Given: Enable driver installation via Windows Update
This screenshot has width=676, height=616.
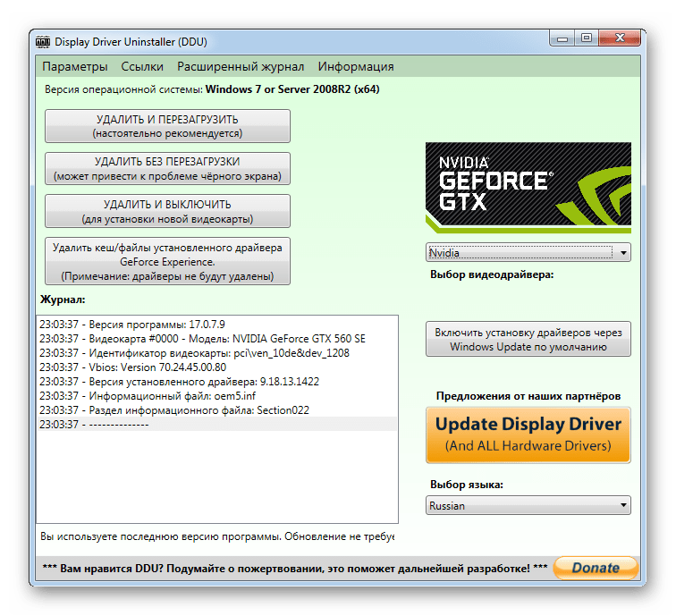Looking at the screenshot, I should 528,339.
